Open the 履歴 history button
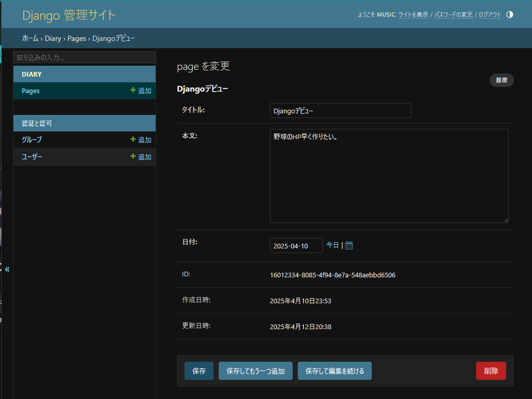 501,80
